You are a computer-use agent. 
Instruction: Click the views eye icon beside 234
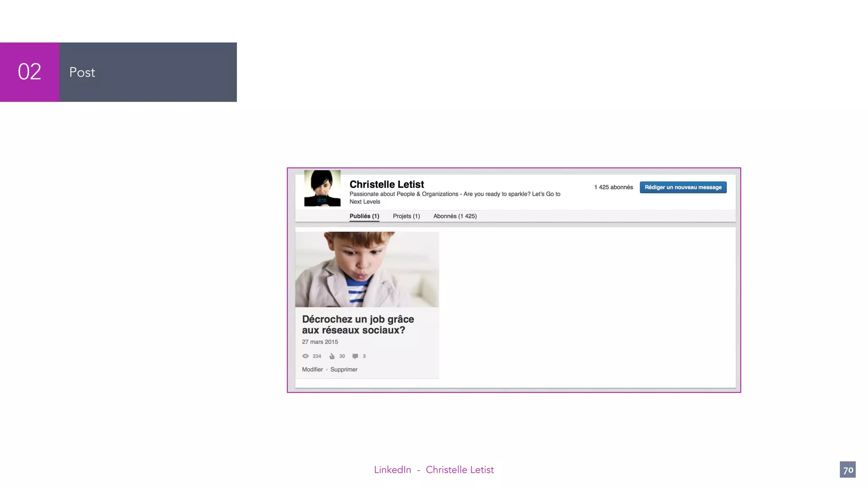[305, 356]
